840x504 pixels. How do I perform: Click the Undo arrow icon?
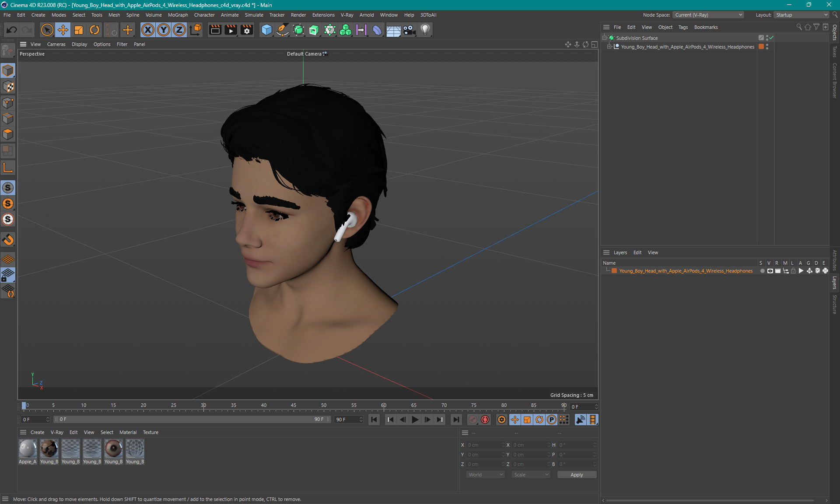[12, 30]
